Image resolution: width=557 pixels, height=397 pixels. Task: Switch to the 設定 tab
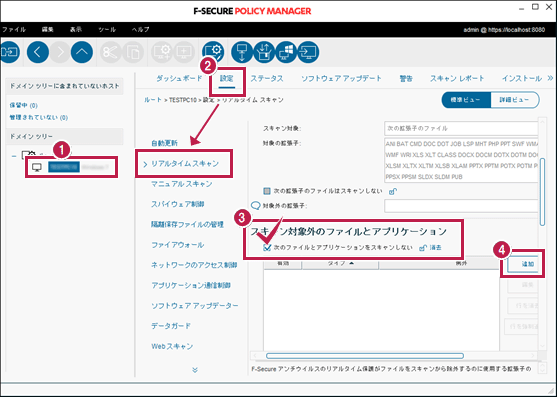[x=227, y=78]
